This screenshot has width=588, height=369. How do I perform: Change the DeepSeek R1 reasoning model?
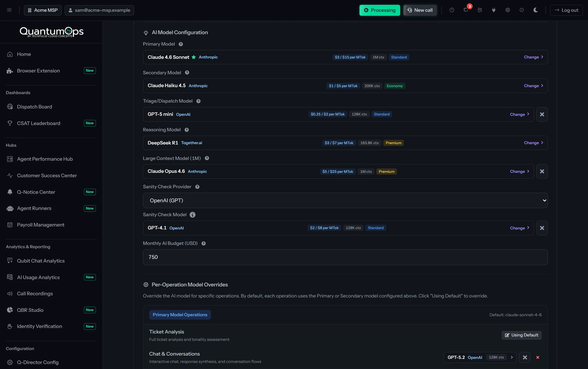point(534,143)
